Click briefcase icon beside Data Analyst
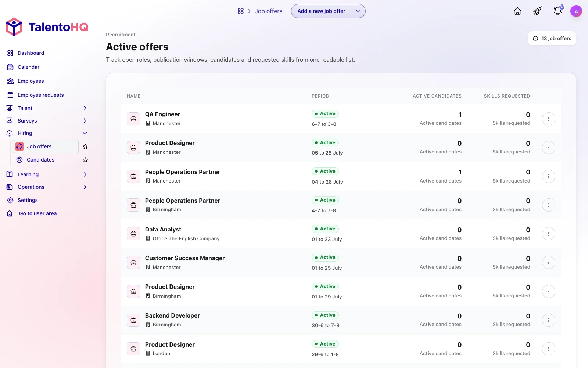Screen dimensions: 588x368 (x=133, y=234)
